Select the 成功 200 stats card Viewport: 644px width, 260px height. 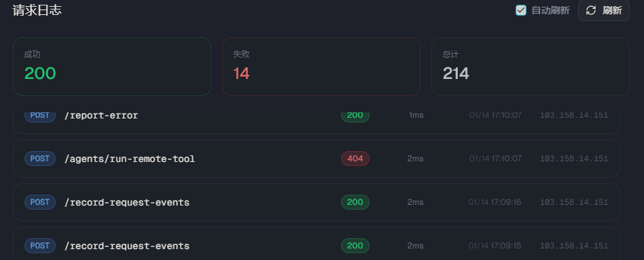coord(112,67)
